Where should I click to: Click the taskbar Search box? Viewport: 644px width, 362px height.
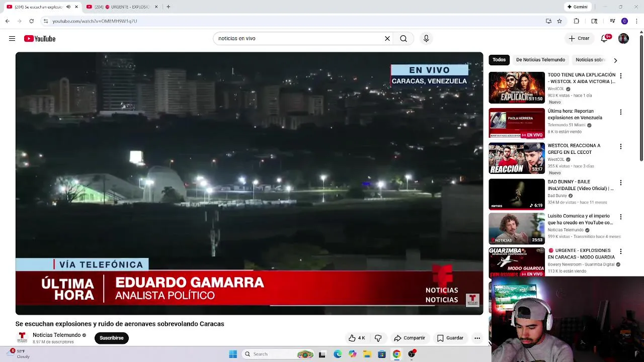point(279,354)
